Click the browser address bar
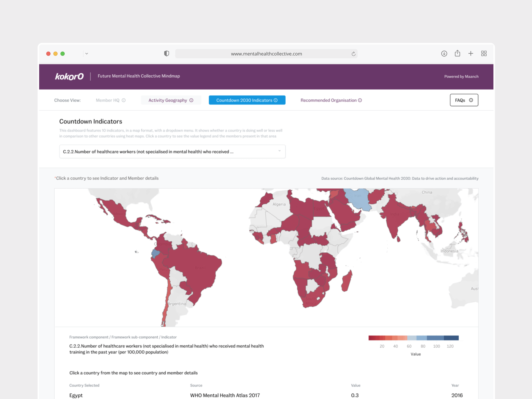The image size is (532, 399). (266, 54)
